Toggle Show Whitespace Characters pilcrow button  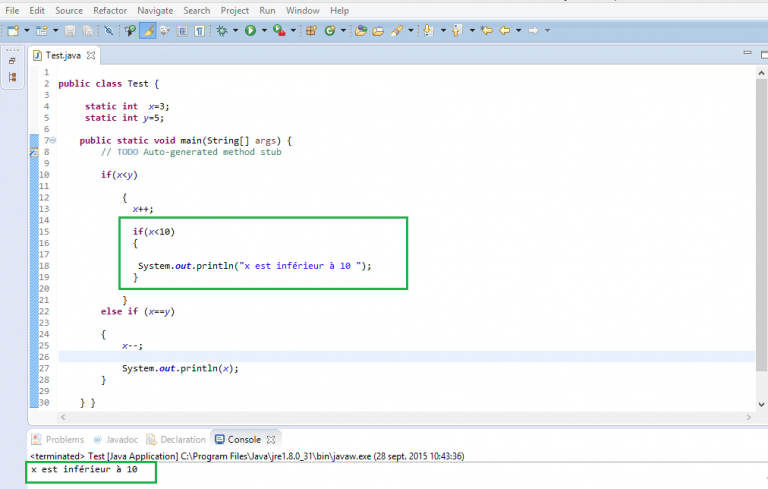pos(200,31)
